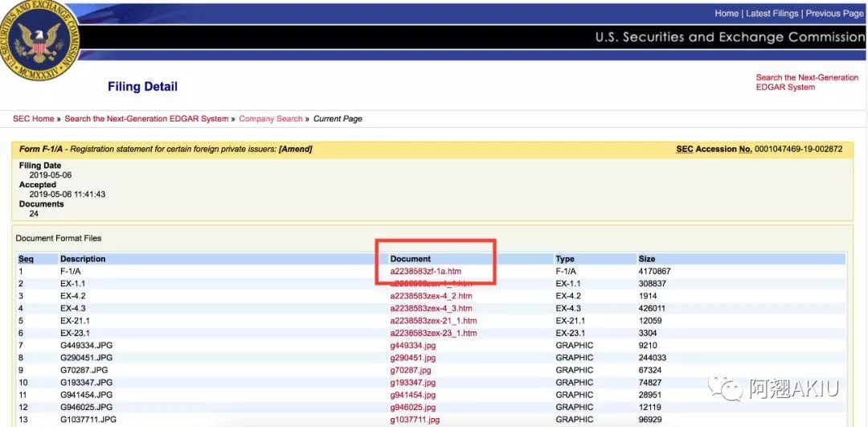The width and height of the screenshot is (868, 427).
Task: View graphic g193347.jpg
Action: [413, 383]
